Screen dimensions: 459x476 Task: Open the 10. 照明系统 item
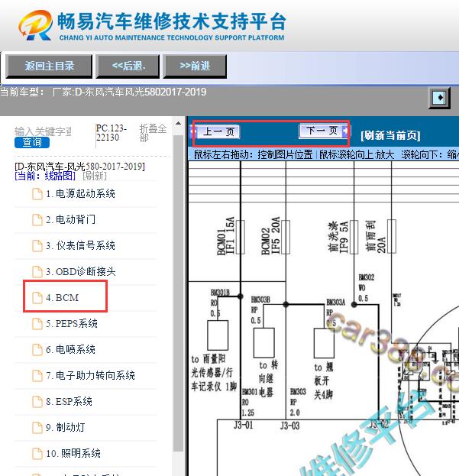click(73, 454)
